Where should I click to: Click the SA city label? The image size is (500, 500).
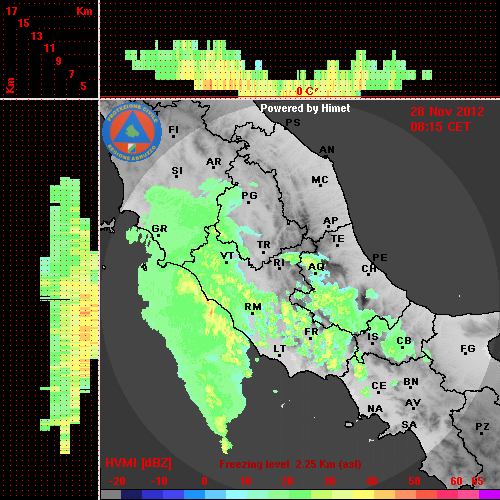point(409,425)
